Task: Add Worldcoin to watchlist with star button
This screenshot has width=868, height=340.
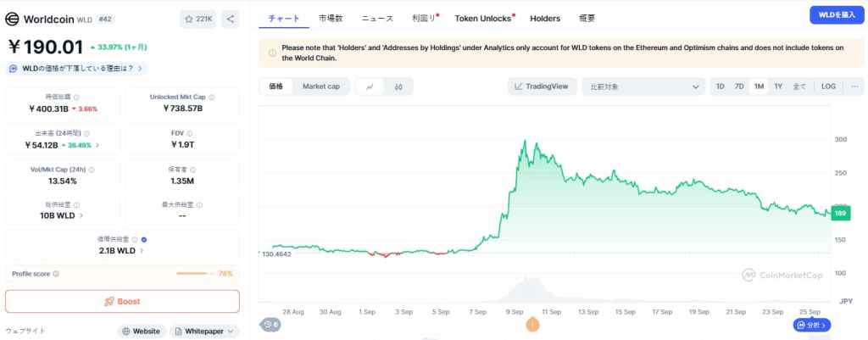Action: 198,19
